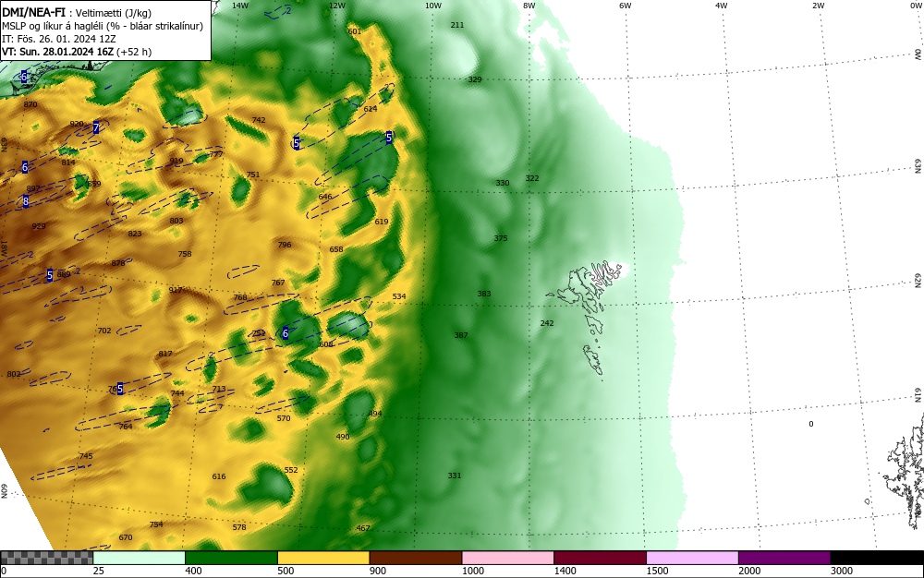Click the legend scale value 3000
Viewport: 924px width, 578px height.
(842, 571)
